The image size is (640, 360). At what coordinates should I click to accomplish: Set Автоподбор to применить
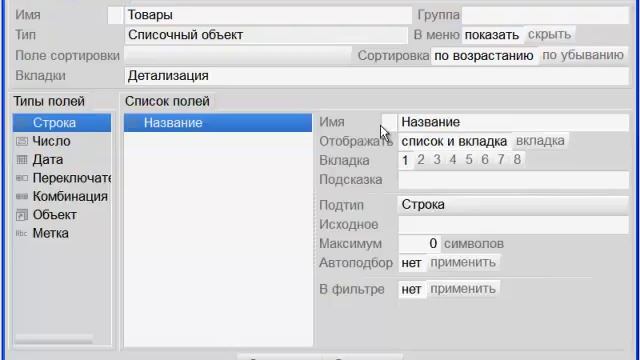point(463,262)
